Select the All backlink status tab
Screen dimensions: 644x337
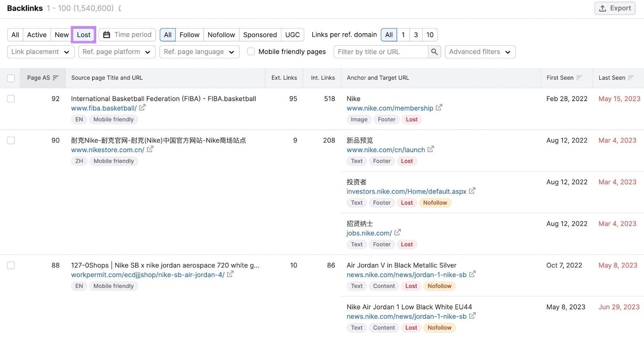tap(15, 35)
